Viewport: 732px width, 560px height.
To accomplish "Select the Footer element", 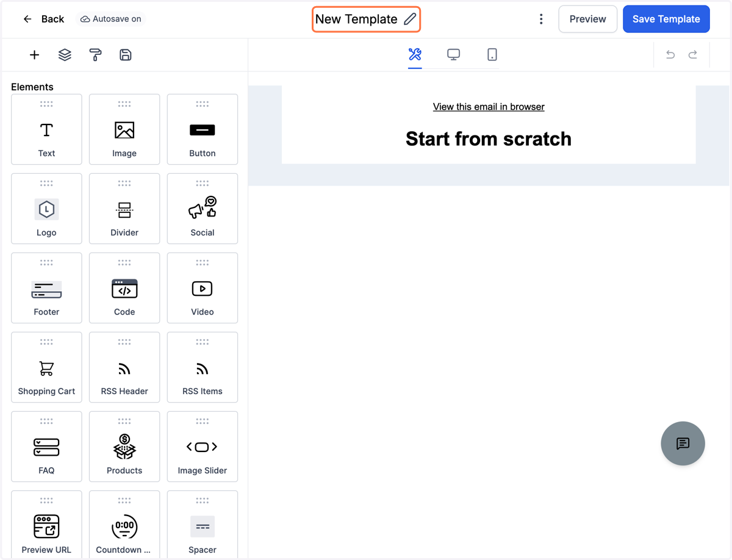I will coord(46,288).
